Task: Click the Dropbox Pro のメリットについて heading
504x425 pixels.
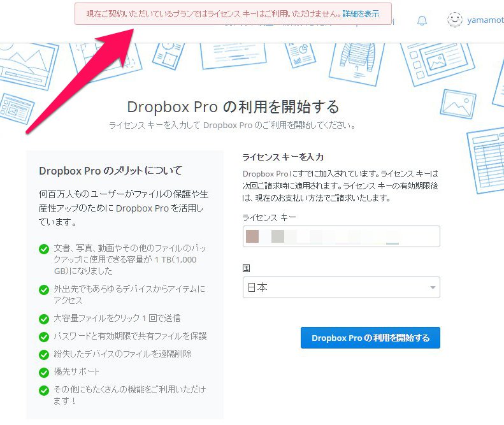Action: (111, 171)
